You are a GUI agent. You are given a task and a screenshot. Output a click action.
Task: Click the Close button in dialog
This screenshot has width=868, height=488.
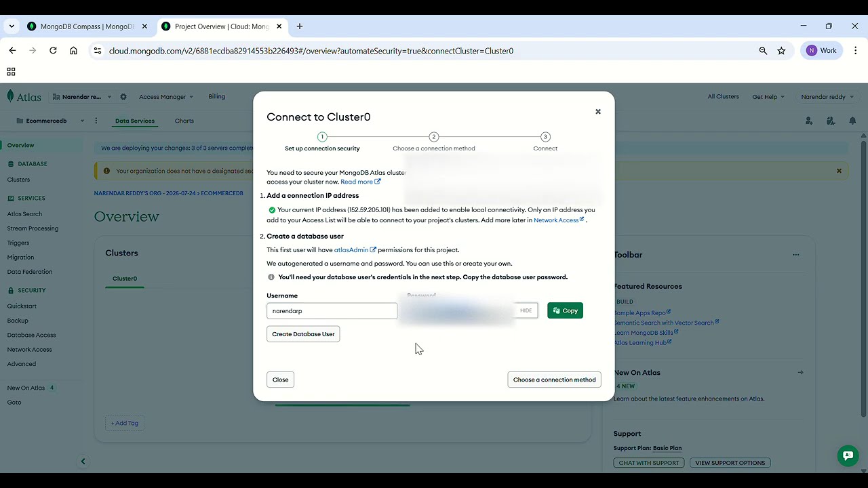[x=280, y=380]
